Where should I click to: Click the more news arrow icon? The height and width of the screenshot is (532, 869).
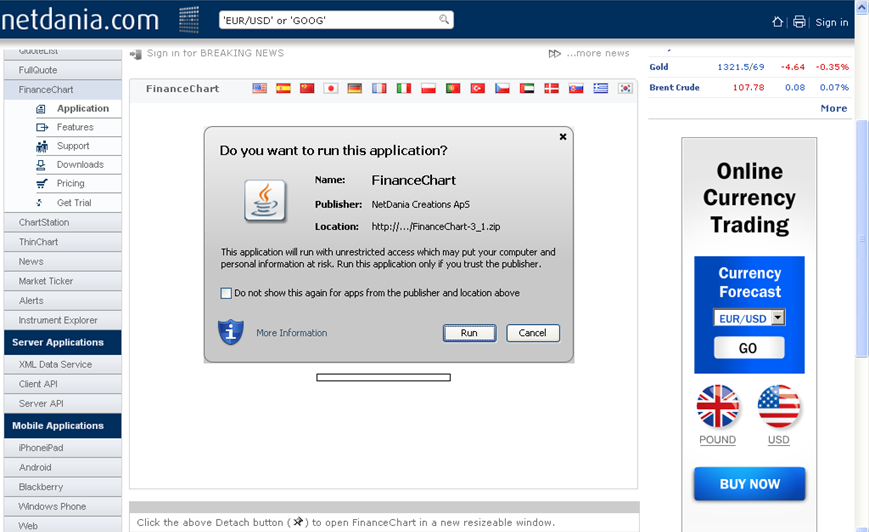point(555,54)
